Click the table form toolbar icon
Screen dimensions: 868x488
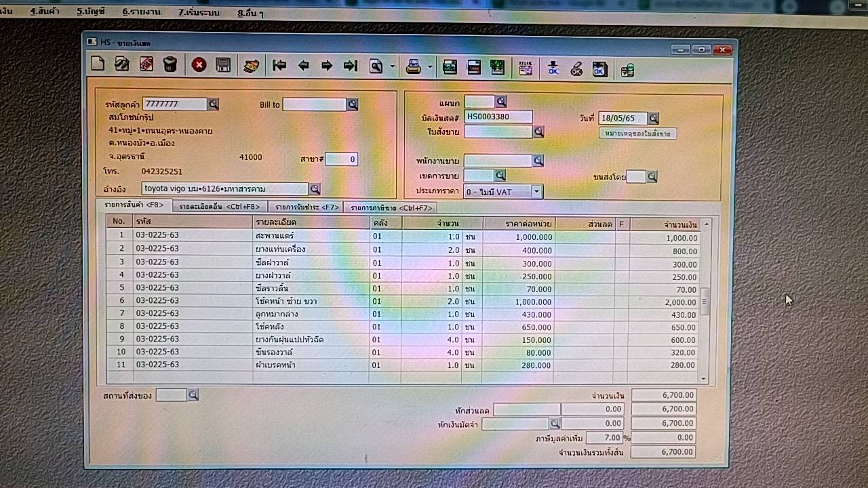(526, 68)
